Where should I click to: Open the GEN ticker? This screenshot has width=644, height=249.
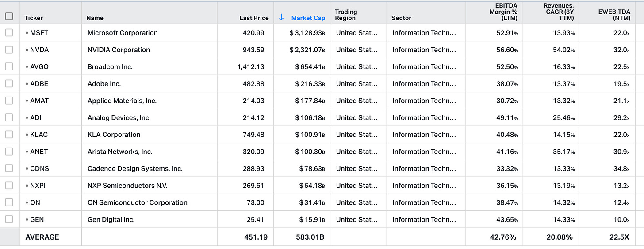(37, 219)
